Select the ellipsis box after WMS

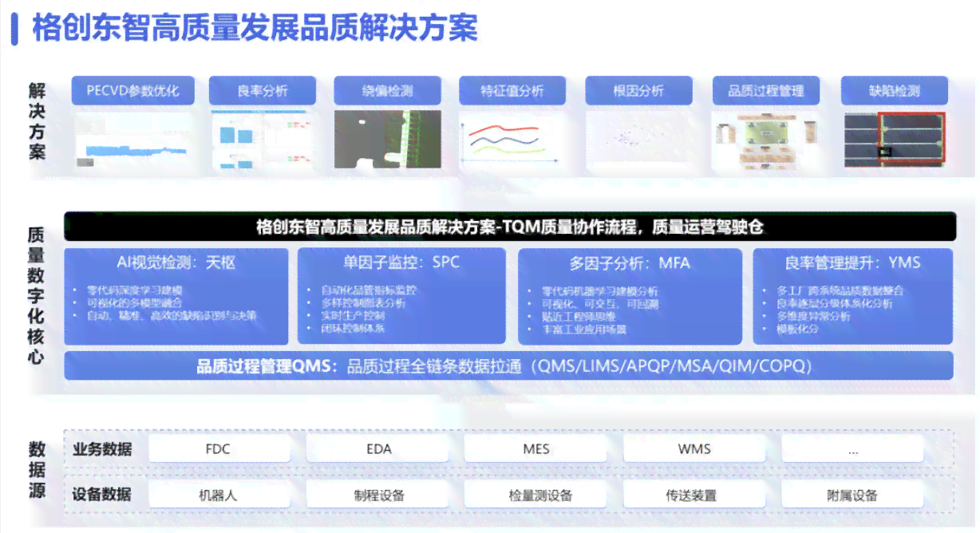tap(853, 449)
